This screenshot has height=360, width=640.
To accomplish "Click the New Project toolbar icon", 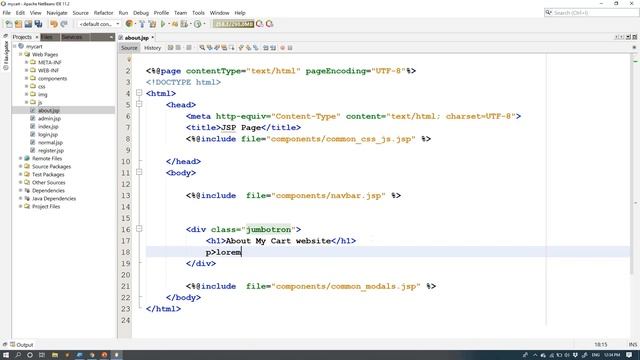I will click(18, 24).
